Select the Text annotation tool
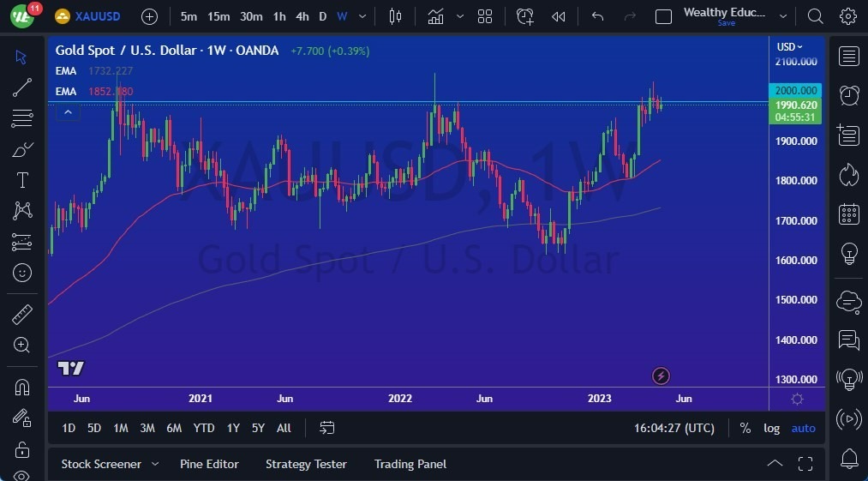Screen dimensions: 868x481 21,180
